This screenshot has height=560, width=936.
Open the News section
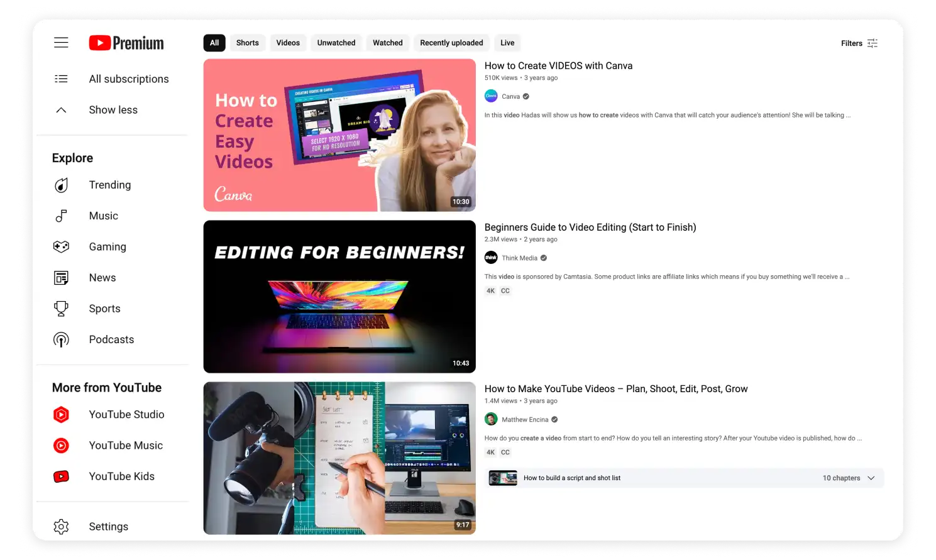pos(102,277)
